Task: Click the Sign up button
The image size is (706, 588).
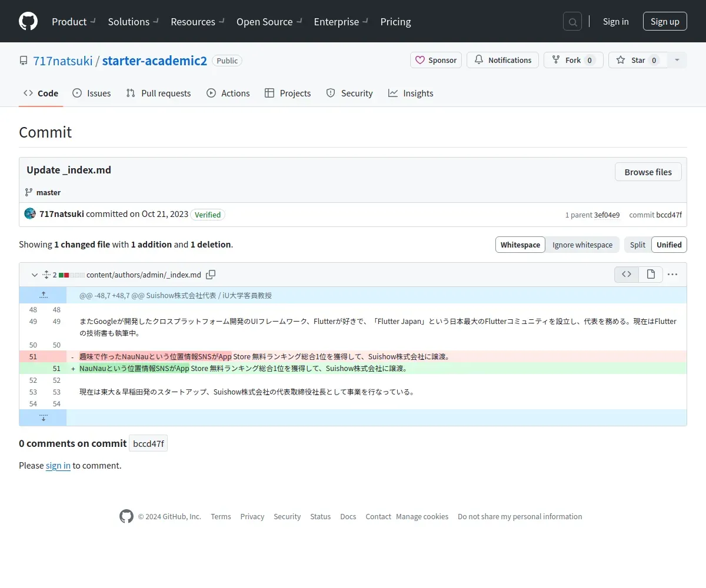Action: click(665, 22)
